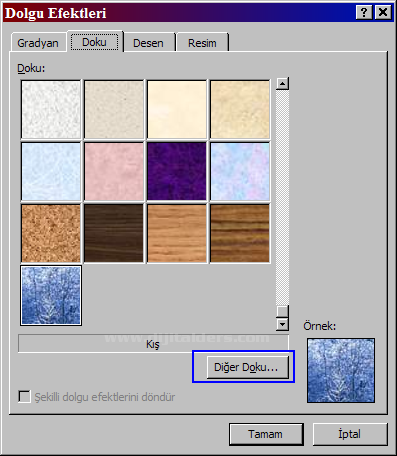Click the texture list scroll down arrow

pyautogui.click(x=282, y=324)
